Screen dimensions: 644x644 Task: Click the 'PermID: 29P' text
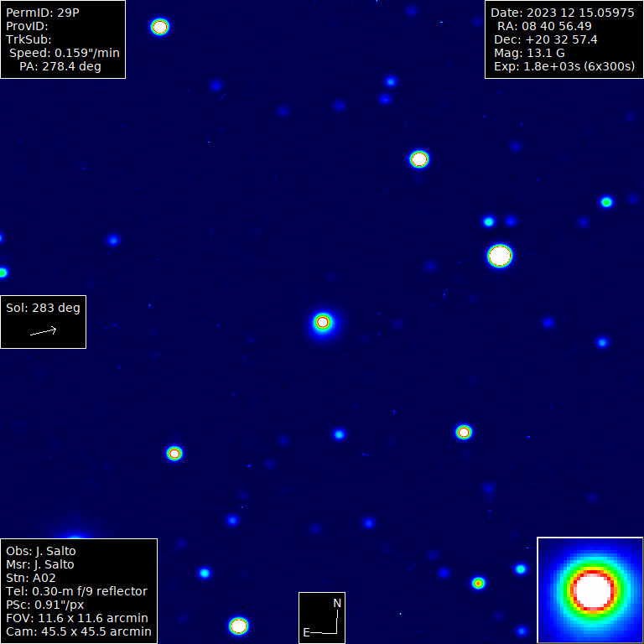[42, 13]
